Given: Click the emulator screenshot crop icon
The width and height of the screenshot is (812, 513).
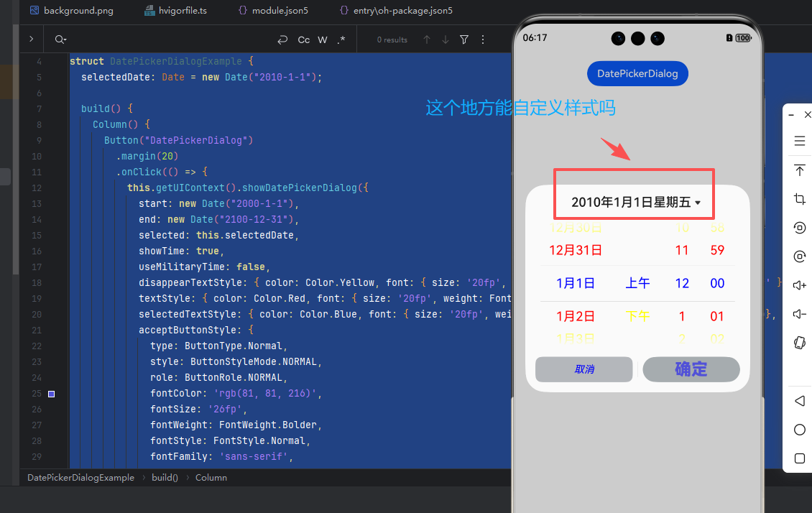Looking at the screenshot, I should pyautogui.click(x=799, y=199).
